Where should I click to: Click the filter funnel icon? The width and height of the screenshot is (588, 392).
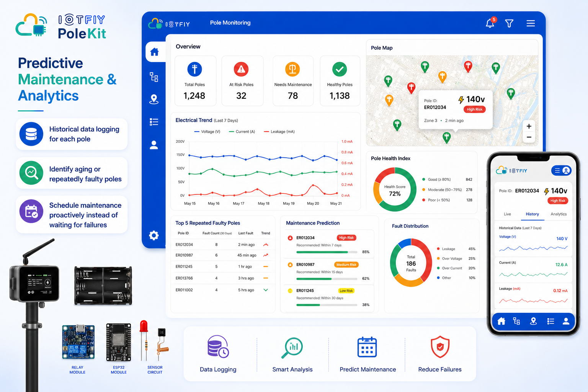[509, 23]
